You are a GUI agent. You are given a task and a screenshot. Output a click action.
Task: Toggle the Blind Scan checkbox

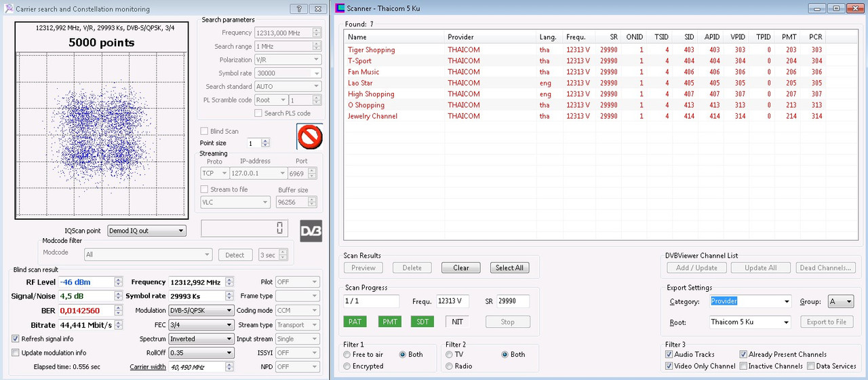[204, 131]
